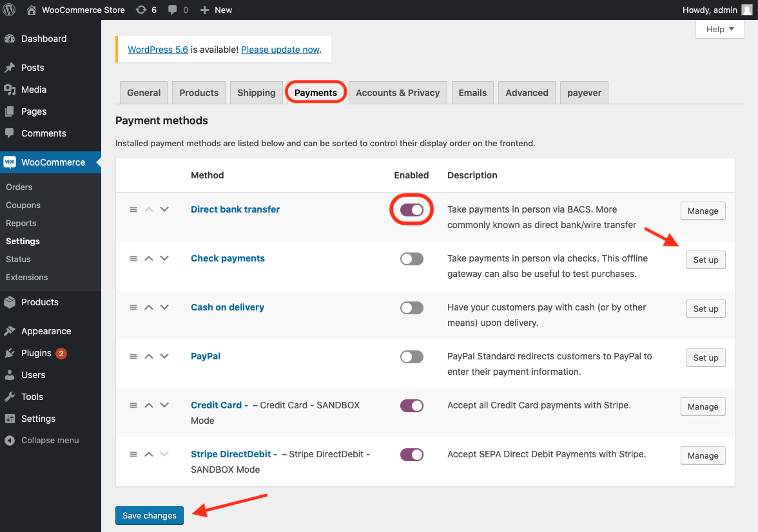Move the Stripe DirectDebit row up with the arrow
758x532 pixels.
149,454
